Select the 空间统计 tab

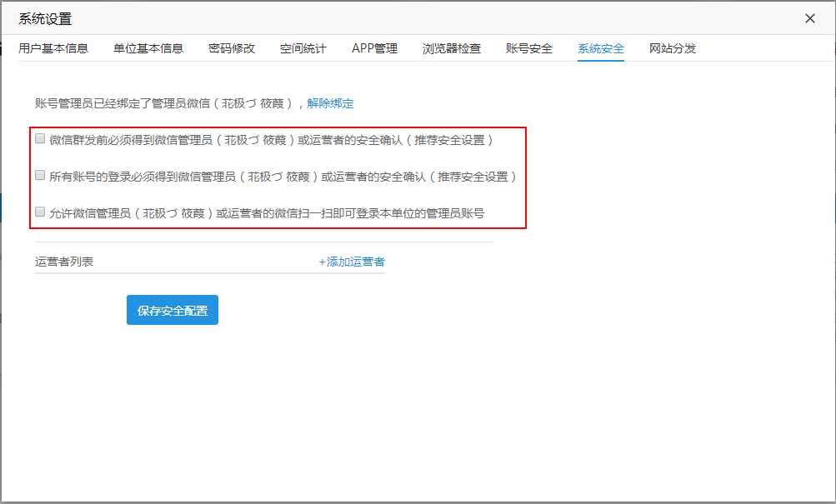click(x=303, y=48)
